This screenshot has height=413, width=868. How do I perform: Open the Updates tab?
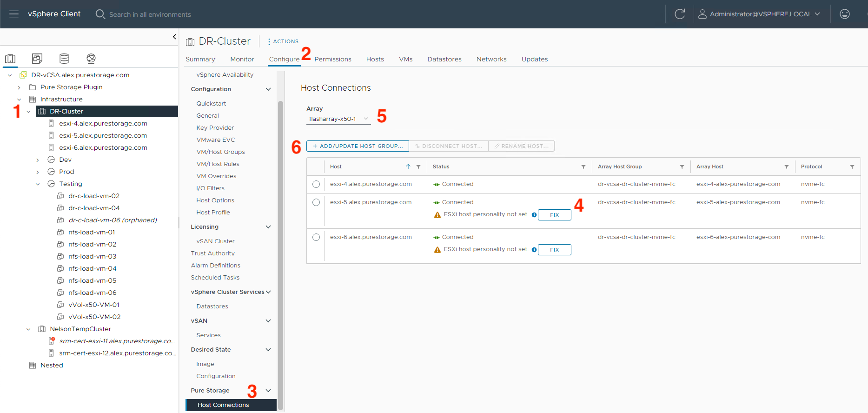[535, 59]
